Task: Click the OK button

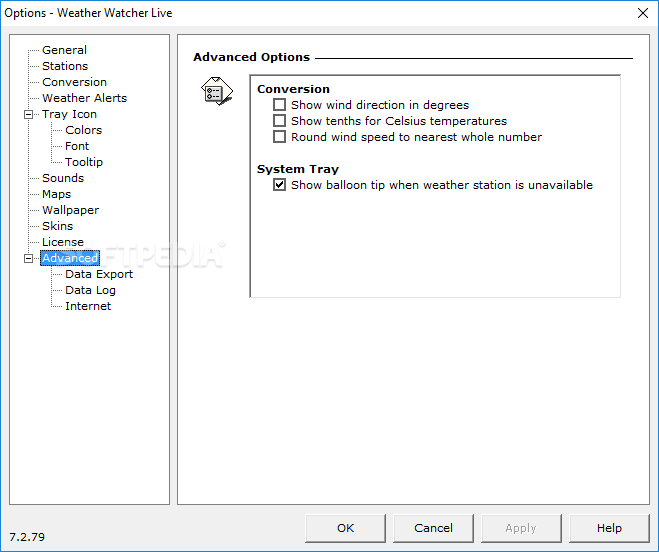Action: [345, 528]
